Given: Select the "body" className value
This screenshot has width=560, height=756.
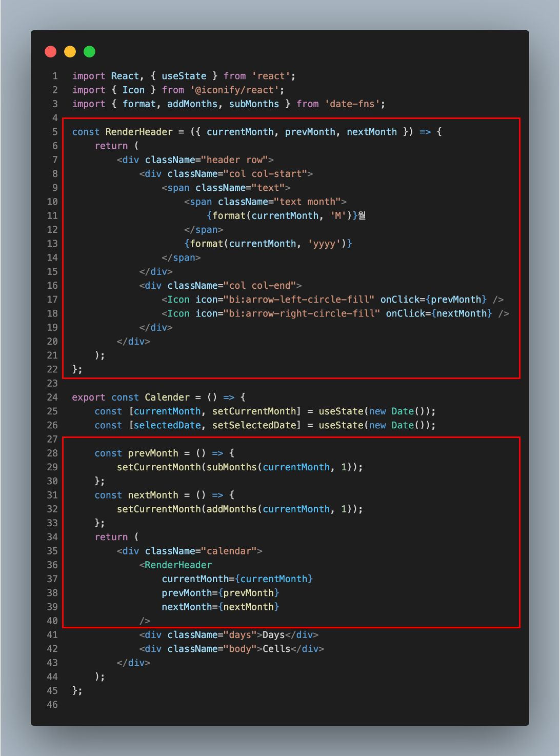Looking at the screenshot, I should point(240,649).
